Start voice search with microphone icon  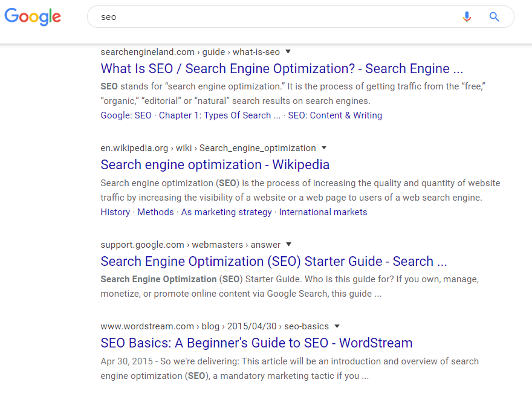467,16
